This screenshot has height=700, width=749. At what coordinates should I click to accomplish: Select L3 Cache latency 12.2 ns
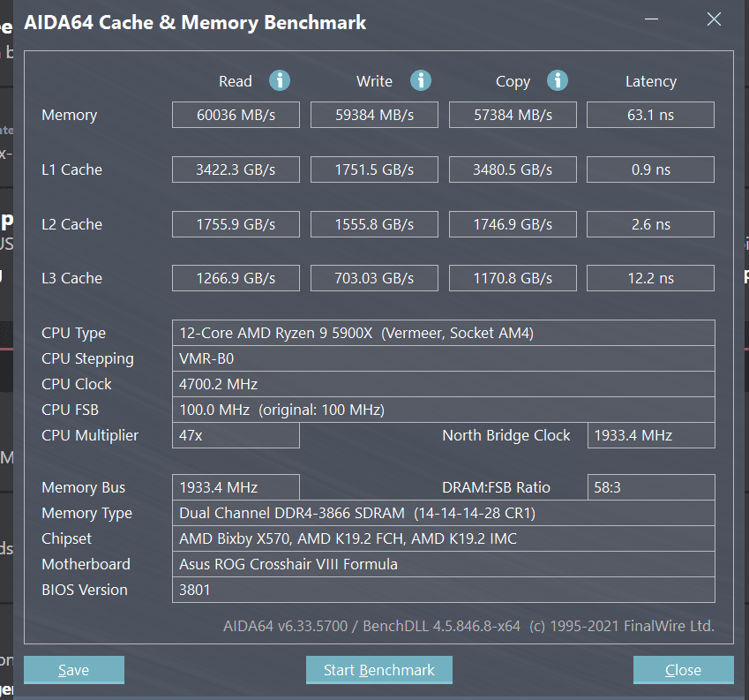point(650,278)
